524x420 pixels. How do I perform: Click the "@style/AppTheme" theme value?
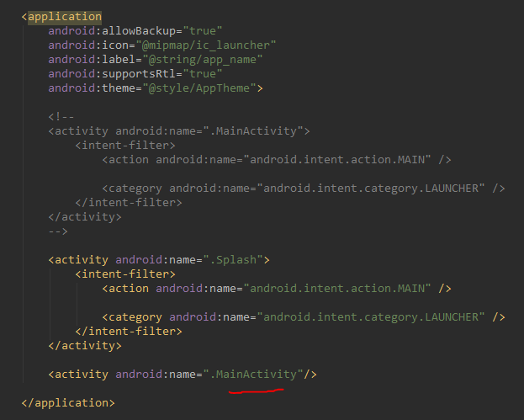[199, 88]
